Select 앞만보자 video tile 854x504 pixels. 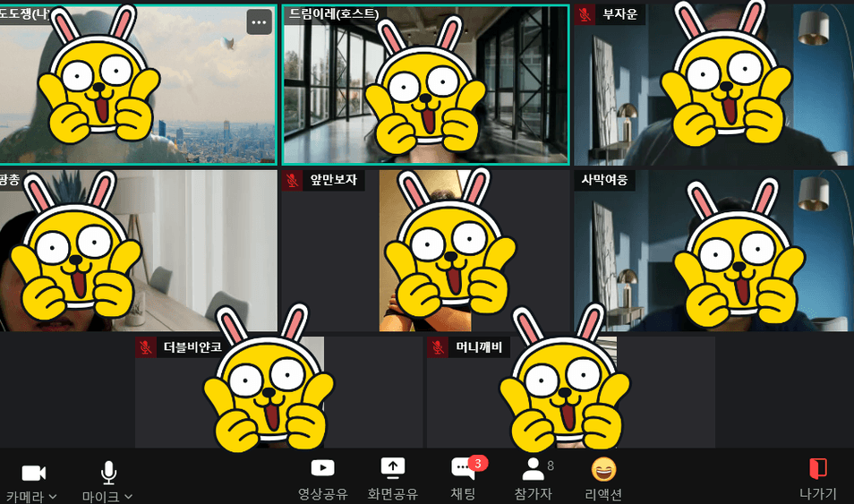[425, 251]
